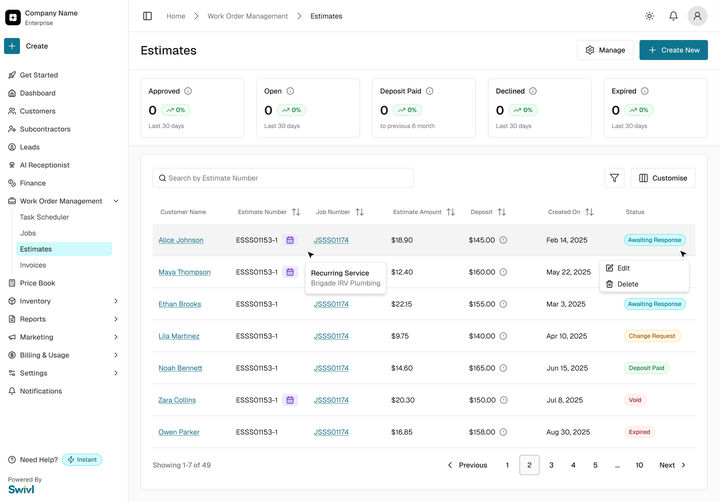Click the info icon next to Deposit Paid
Viewport: 720px width, 502px height.
tap(429, 91)
